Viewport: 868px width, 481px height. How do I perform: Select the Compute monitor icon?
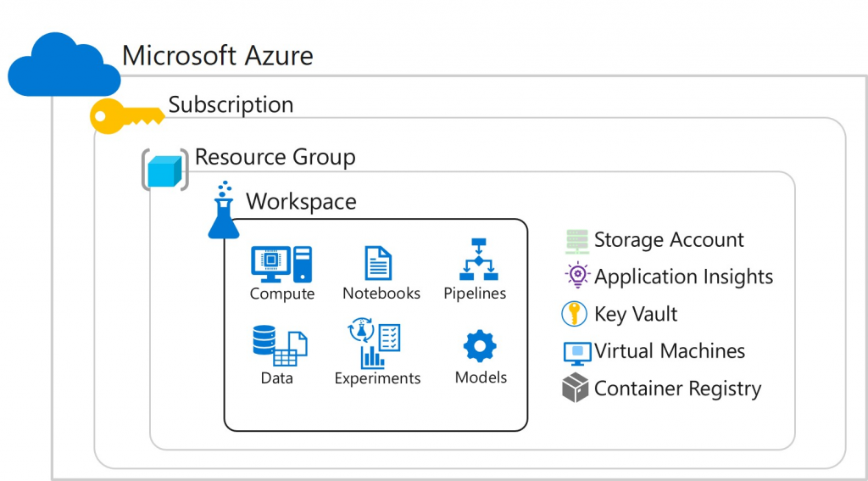(x=281, y=264)
